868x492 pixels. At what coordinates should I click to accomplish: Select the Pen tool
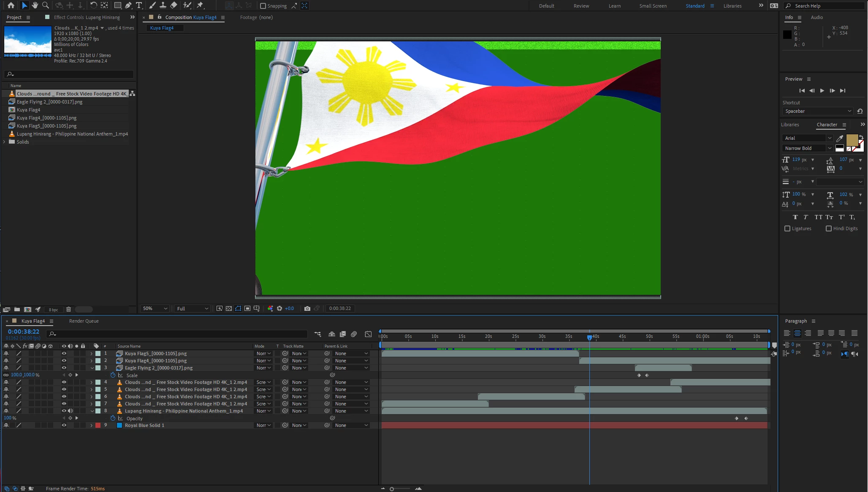pos(128,5)
